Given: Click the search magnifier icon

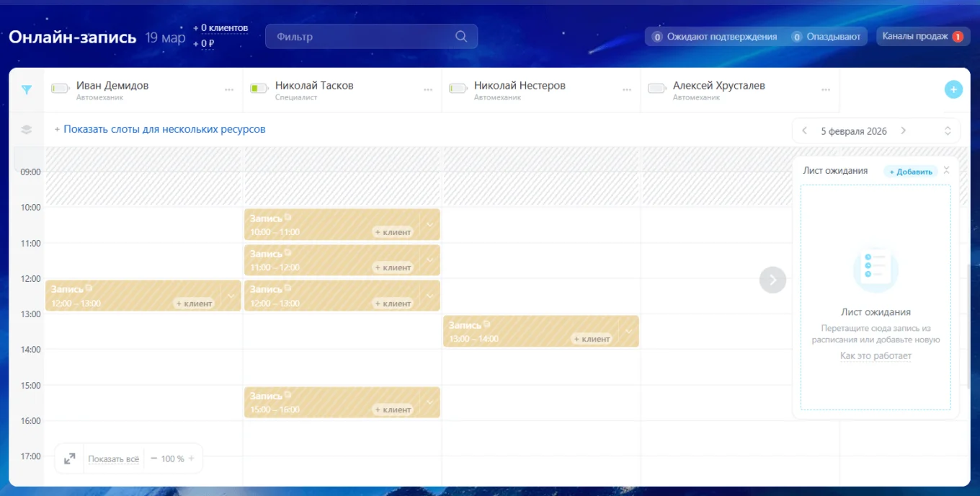Looking at the screenshot, I should [x=461, y=37].
